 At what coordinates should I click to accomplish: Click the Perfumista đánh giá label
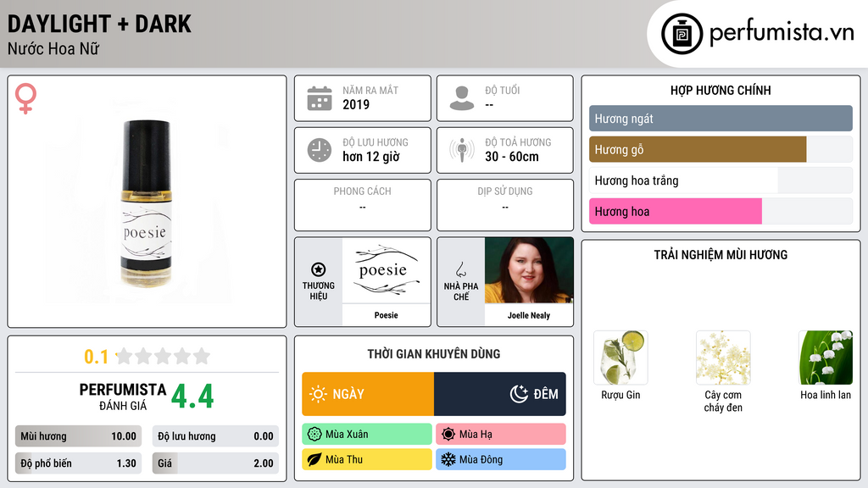(x=122, y=396)
